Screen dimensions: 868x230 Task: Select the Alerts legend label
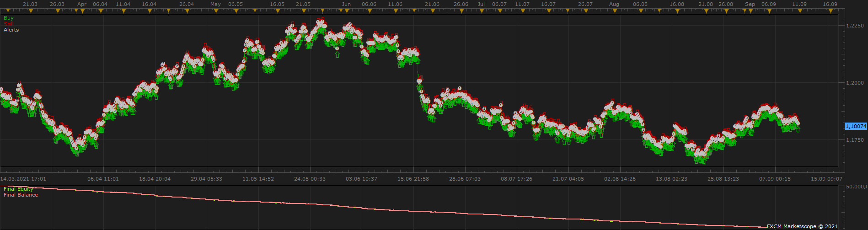pos(11,30)
